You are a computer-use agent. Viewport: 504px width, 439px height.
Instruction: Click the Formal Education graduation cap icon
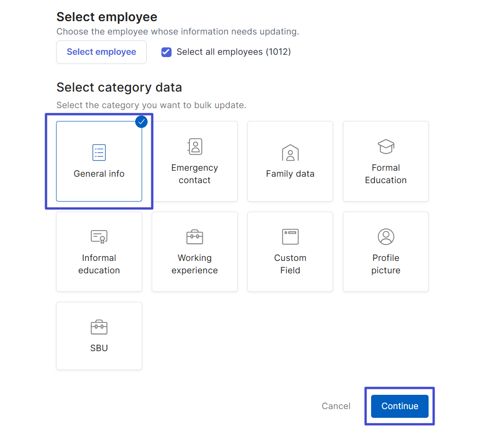386,146
